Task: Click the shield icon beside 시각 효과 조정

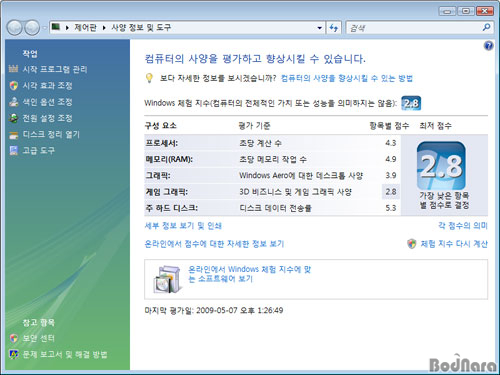Action: [x=14, y=86]
